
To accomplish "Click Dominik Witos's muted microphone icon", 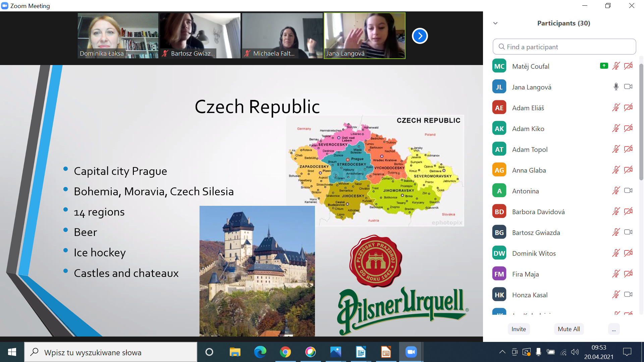I will click(x=616, y=253).
